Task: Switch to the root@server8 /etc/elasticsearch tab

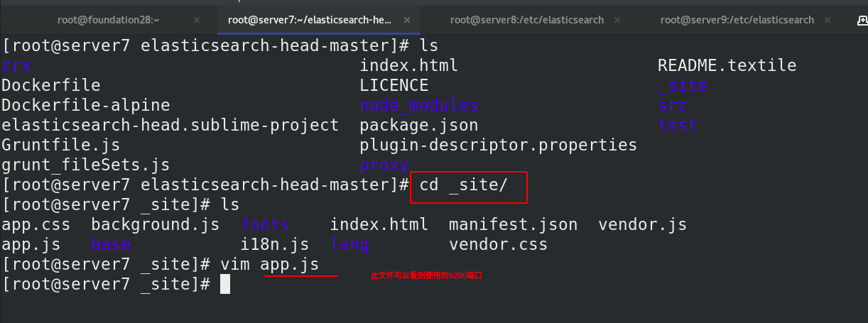Action: coord(526,20)
